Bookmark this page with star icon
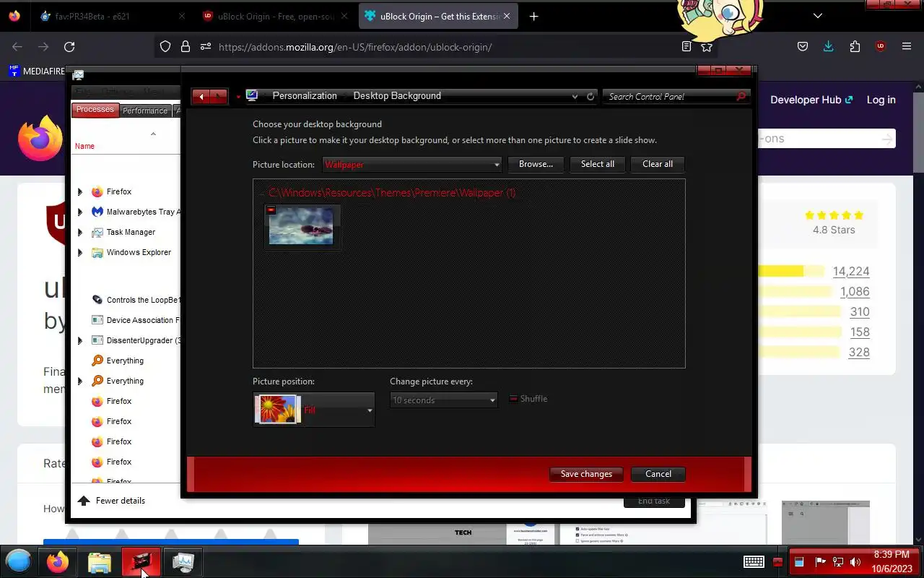924x578 pixels. (707, 47)
